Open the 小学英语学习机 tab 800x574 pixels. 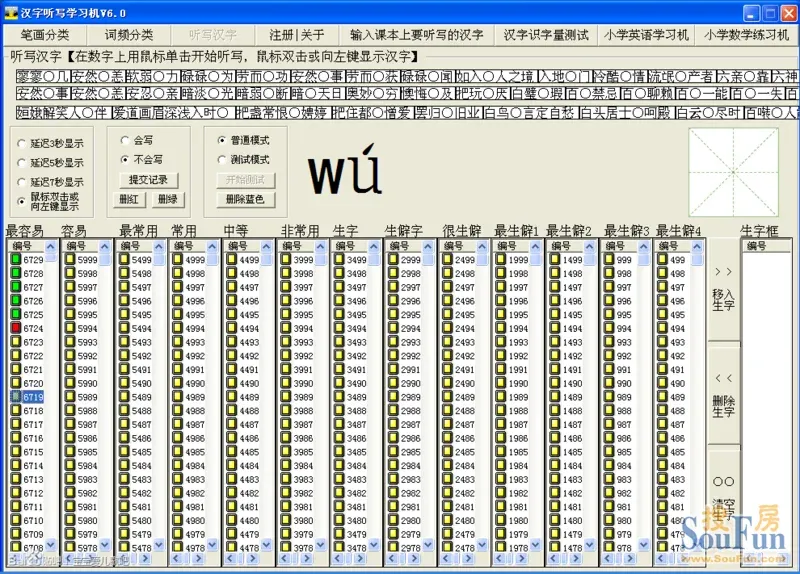click(646, 35)
